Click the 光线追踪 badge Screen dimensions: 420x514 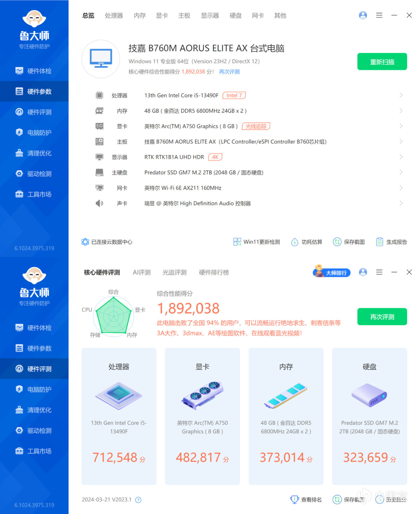point(256,126)
